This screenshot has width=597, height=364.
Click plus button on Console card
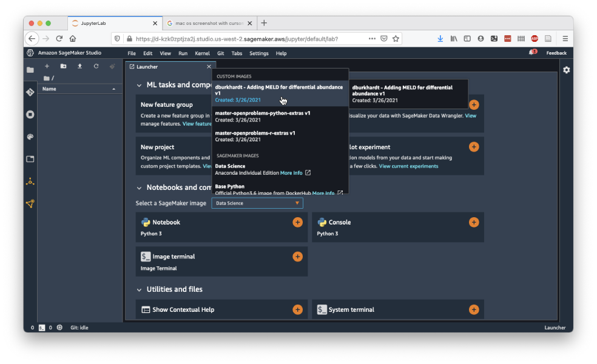click(x=474, y=223)
